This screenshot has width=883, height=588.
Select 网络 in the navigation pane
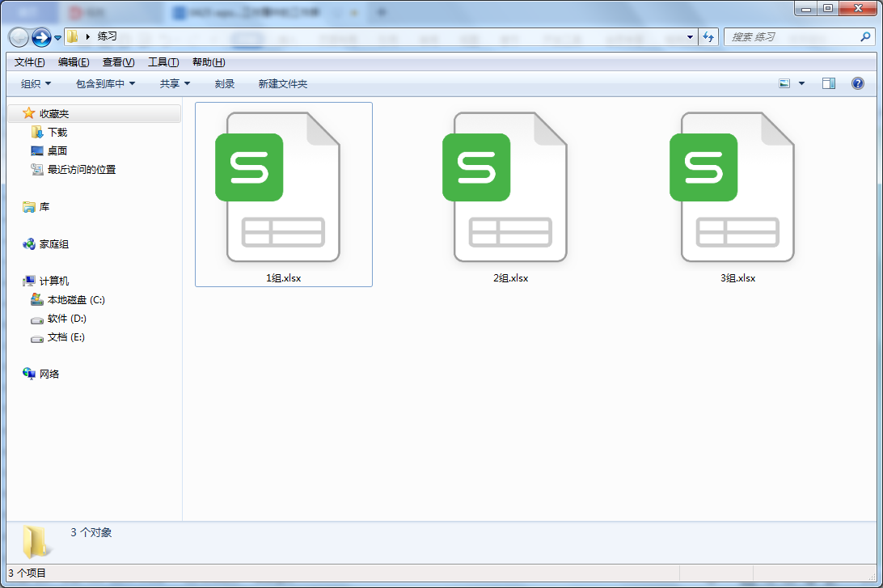coord(49,374)
